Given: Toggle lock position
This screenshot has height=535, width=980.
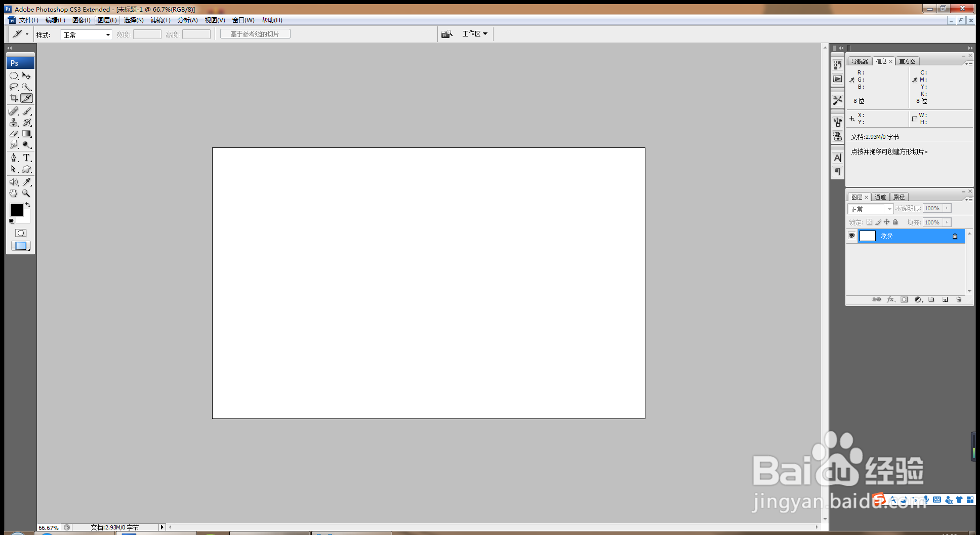Looking at the screenshot, I should (x=887, y=222).
